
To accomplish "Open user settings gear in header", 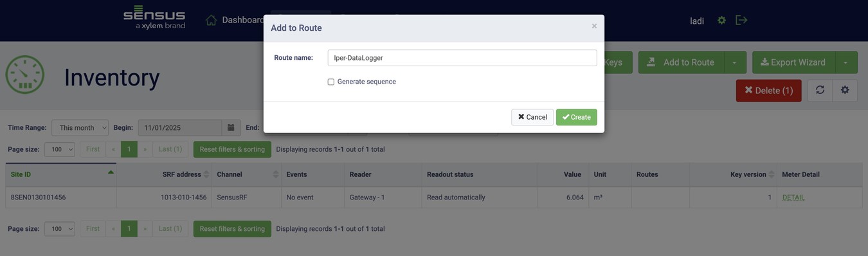I will pyautogui.click(x=721, y=21).
